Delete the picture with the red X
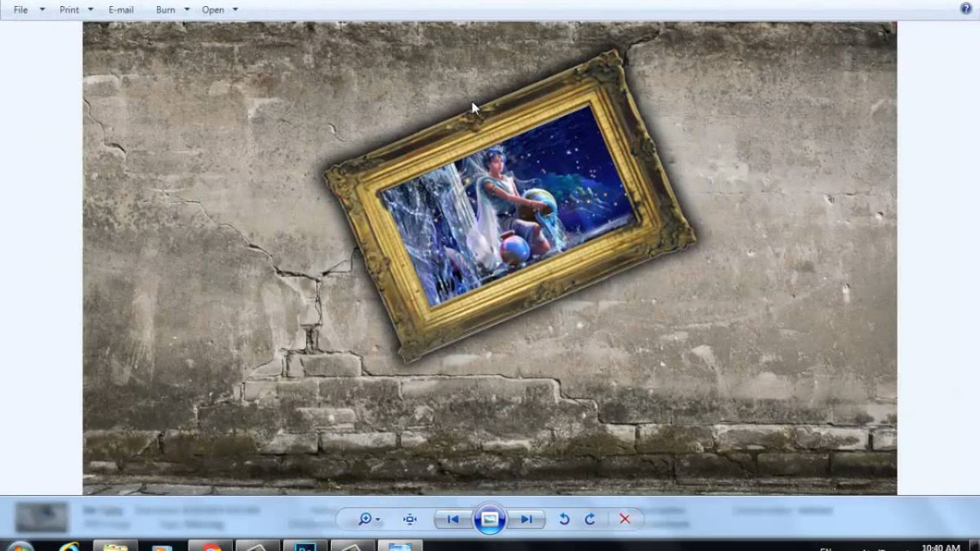The height and width of the screenshot is (551, 980). coord(625,520)
